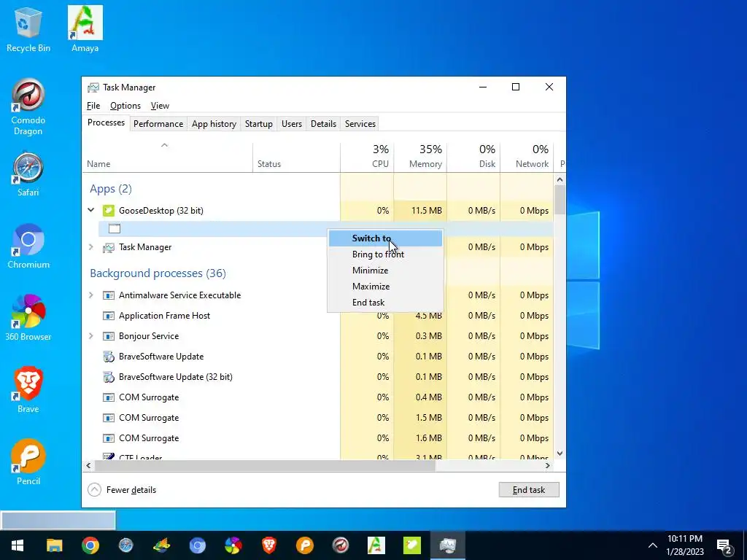Open the 360 Browser desktop icon

[x=28, y=319]
